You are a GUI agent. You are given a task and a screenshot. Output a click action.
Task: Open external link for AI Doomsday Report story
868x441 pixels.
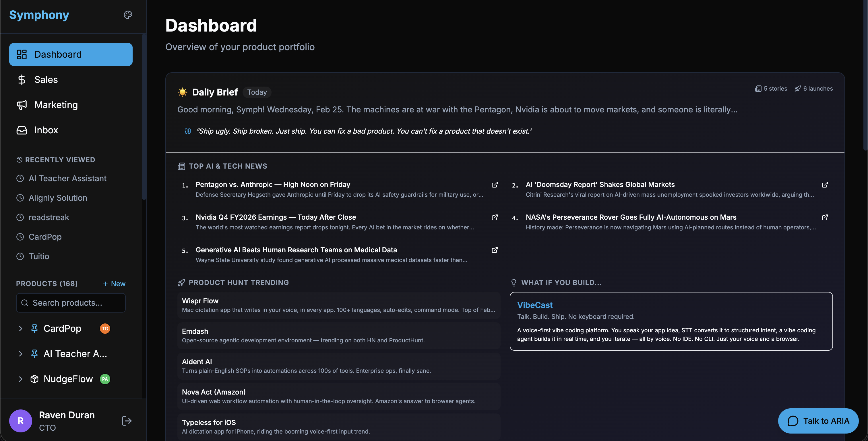coord(825,185)
